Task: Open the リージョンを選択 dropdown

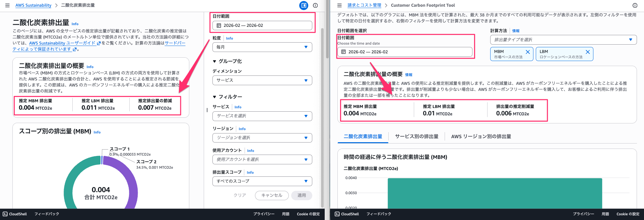Action: click(x=262, y=138)
